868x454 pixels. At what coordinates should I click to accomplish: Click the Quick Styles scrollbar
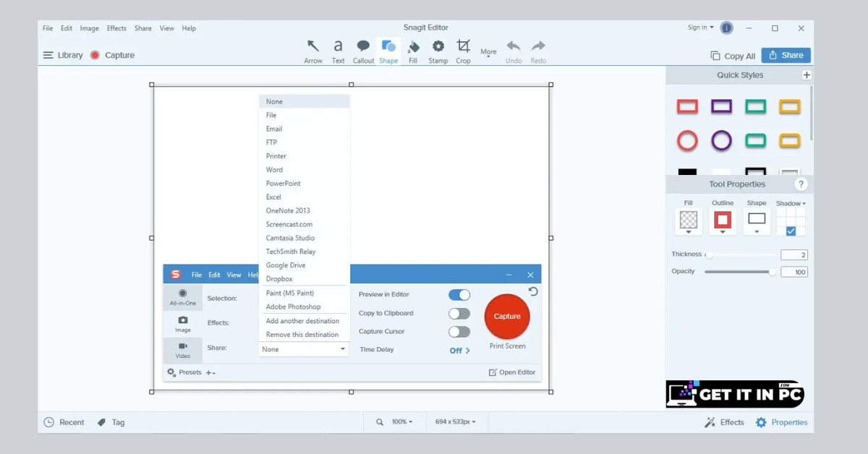(x=812, y=113)
